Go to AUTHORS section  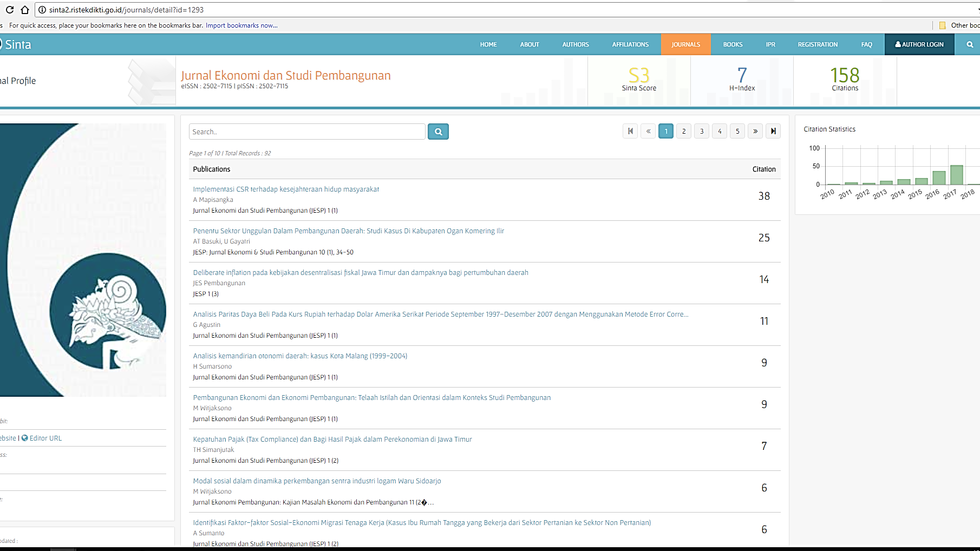576,44
